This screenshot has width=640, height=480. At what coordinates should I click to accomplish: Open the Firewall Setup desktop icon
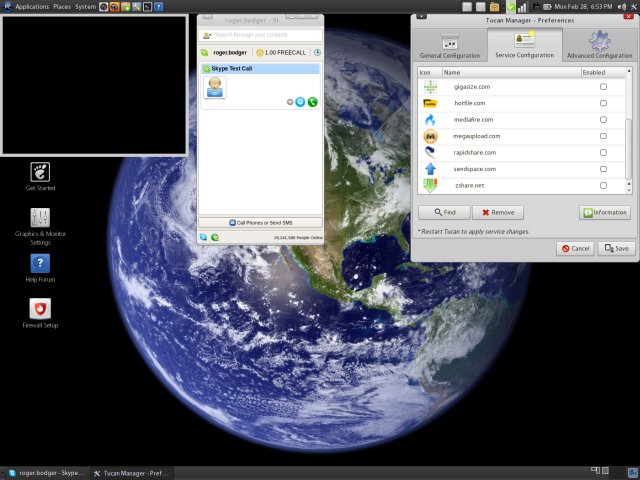coord(40,313)
